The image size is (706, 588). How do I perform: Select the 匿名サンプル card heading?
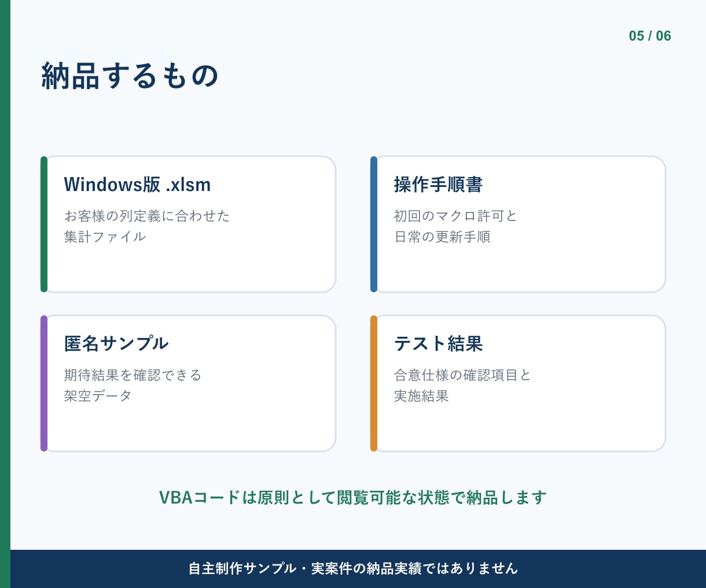coord(116,343)
